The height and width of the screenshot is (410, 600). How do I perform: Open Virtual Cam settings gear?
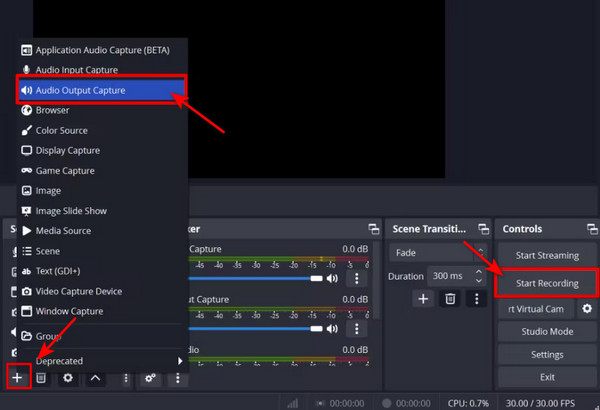(587, 309)
